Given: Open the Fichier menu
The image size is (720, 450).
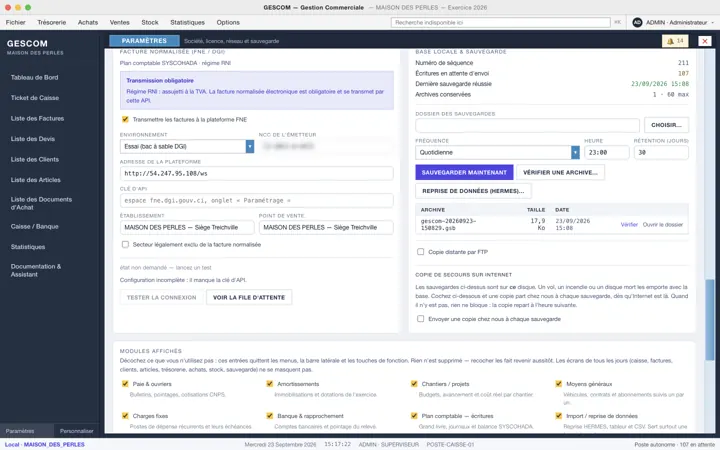Looking at the screenshot, I should click(x=16, y=22).
